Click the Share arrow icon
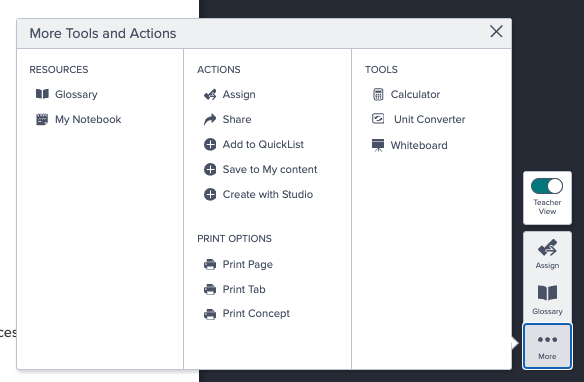 210,119
